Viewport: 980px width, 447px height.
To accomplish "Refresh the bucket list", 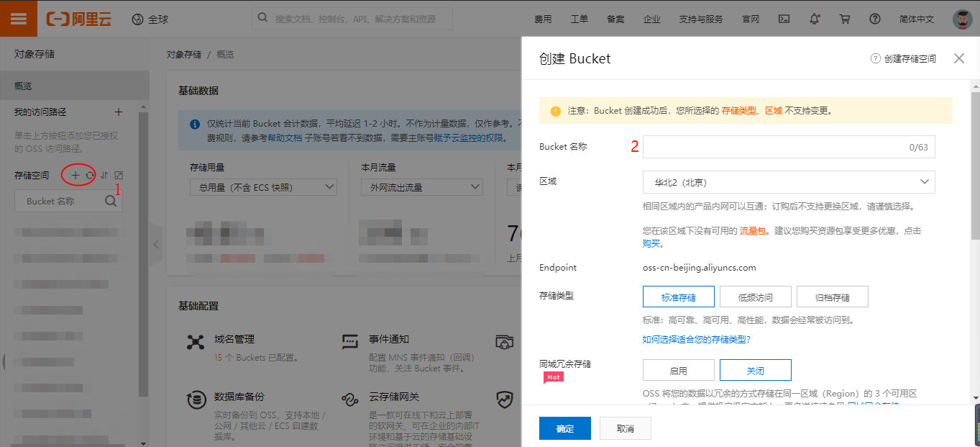I will click(x=90, y=175).
